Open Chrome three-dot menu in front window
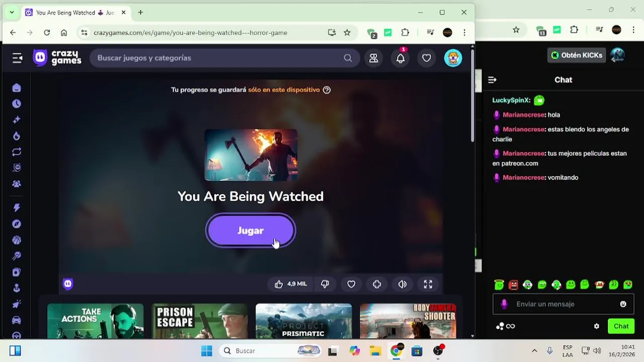The width and height of the screenshot is (644, 362). (x=464, y=33)
